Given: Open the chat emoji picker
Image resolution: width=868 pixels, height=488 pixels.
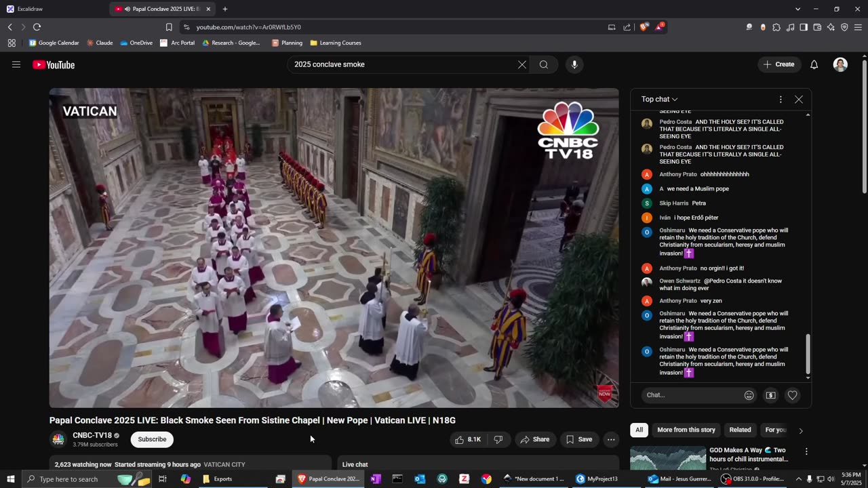Looking at the screenshot, I should [749, 395].
